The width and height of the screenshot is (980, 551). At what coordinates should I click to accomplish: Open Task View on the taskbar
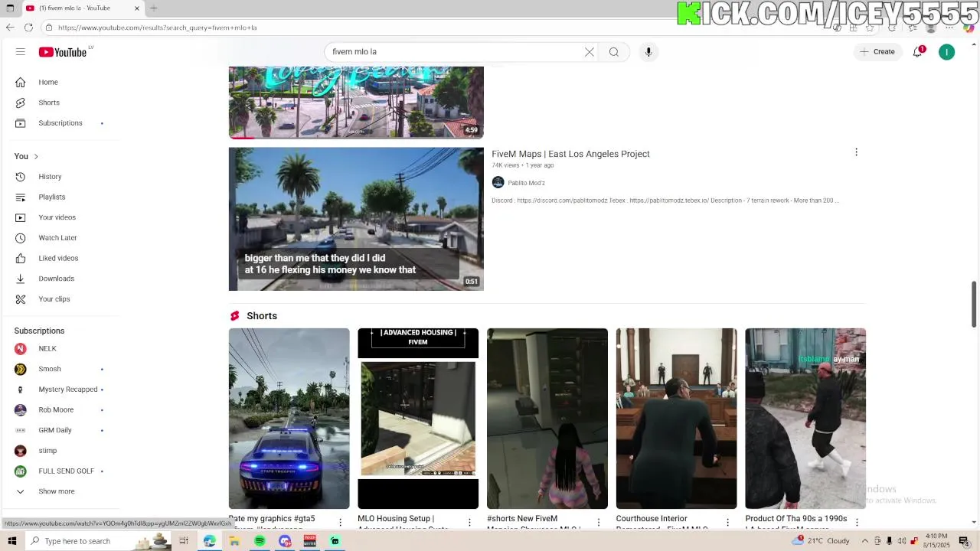tap(184, 541)
